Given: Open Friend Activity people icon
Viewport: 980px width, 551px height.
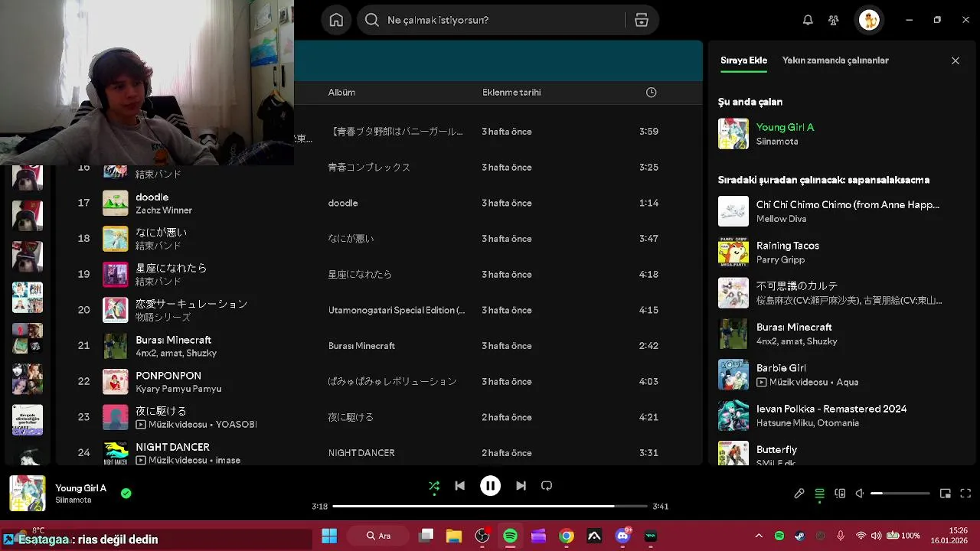Looking at the screenshot, I should [834, 20].
